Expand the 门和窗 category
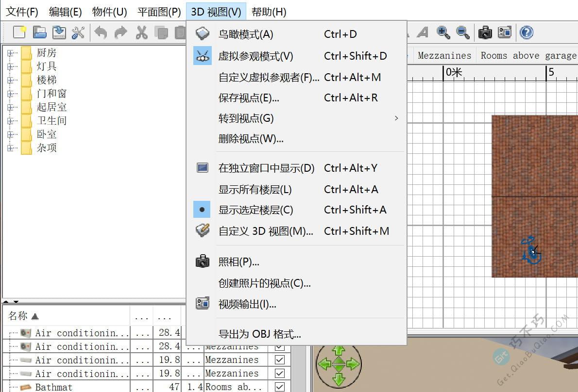 click(x=10, y=94)
